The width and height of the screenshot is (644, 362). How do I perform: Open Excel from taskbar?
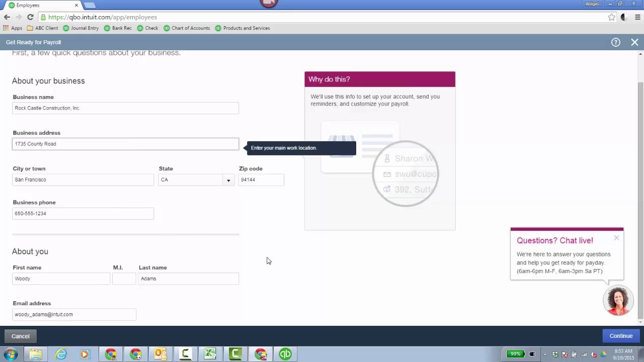(210, 354)
